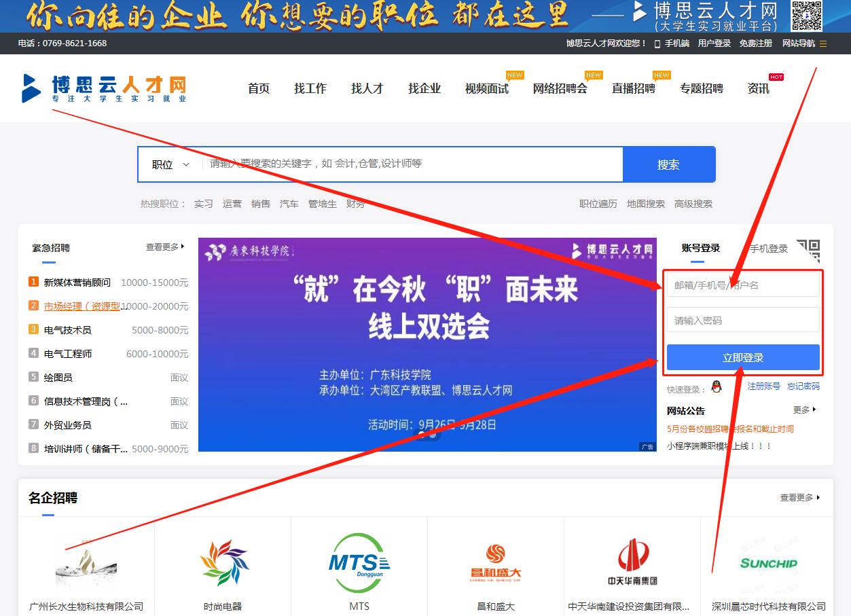Click the mobile phone 手机端 icon
851x616 pixels.
coord(657,43)
